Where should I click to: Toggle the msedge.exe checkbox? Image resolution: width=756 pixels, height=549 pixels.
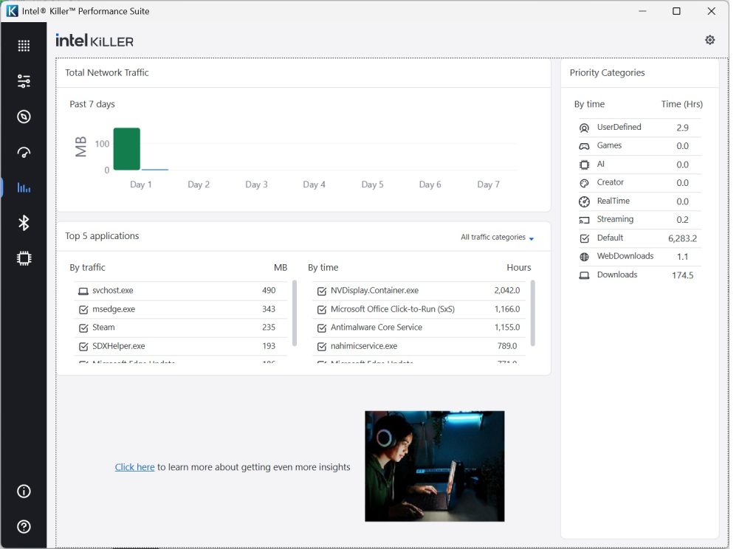(83, 309)
